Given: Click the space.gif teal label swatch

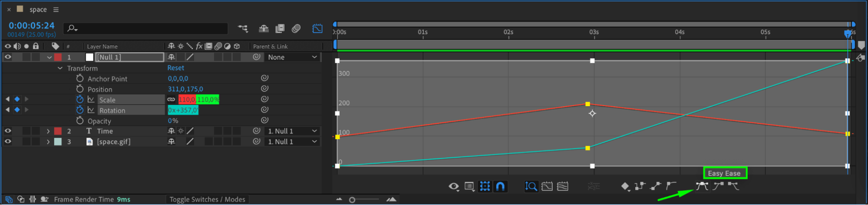Looking at the screenshot, I should click(58, 141).
